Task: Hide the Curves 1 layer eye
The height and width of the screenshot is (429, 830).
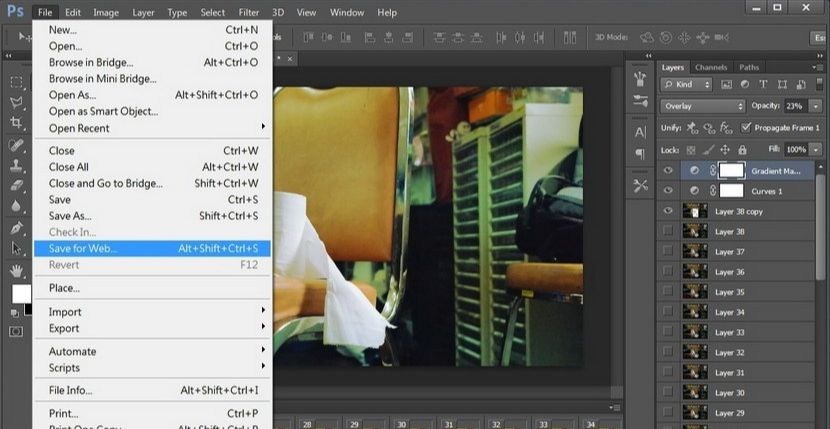Action: [x=668, y=191]
